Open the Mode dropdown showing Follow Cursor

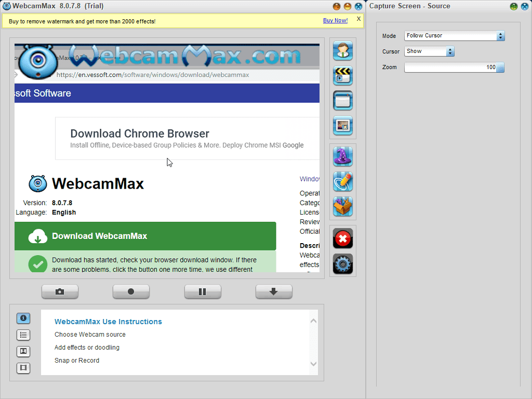[454, 36]
